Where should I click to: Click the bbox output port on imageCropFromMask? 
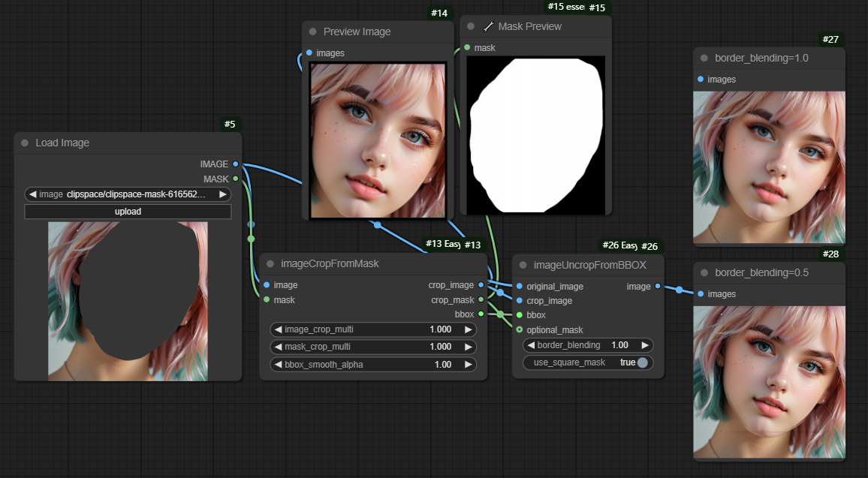pyautogui.click(x=481, y=314)
